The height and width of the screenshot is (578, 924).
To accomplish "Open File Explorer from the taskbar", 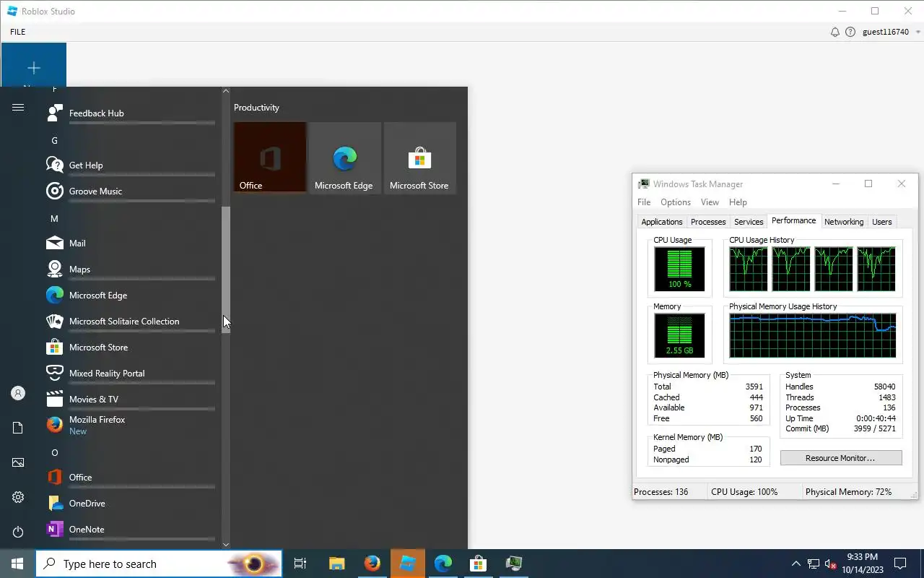I will (x=336, y=564).
